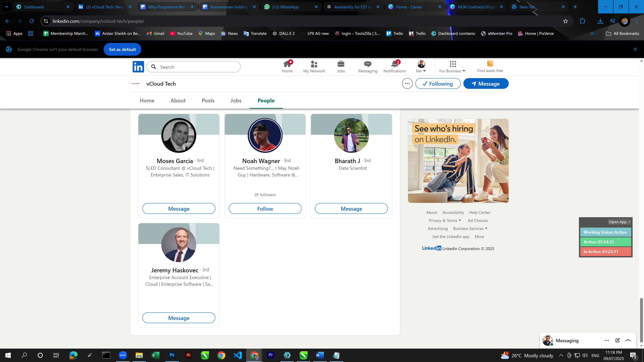Compose new message in Messaging overlay
The height and width of the screenshot is (362, 644).
(x=618, y=340)
